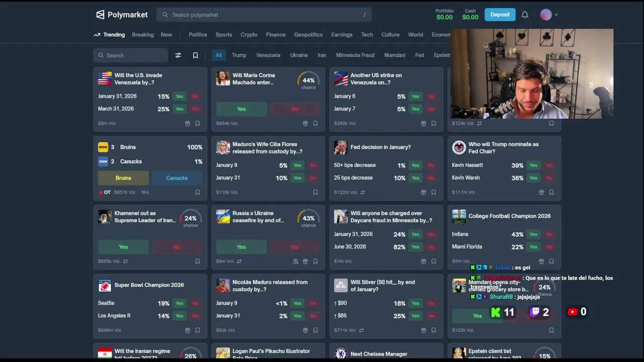The image size is (644, 362).
Task: Click gift icon on U.S. invade Venezuela card
Action: click(187, 123)
